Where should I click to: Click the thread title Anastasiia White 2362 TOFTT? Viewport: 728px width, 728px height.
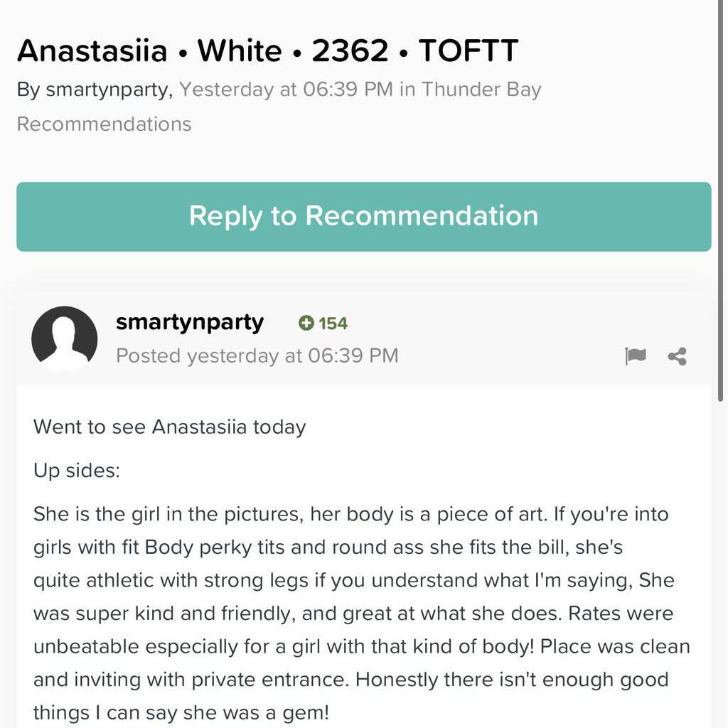point(267,50)
